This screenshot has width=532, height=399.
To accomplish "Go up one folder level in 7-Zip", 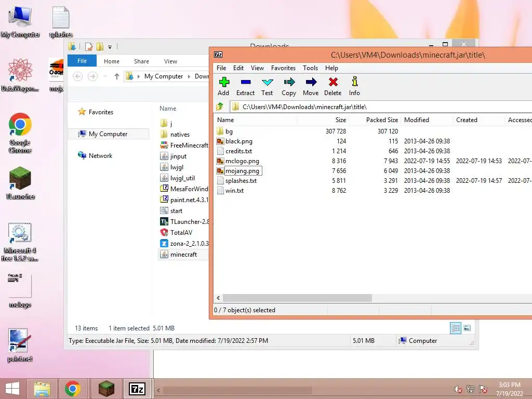I will [220, 107].
